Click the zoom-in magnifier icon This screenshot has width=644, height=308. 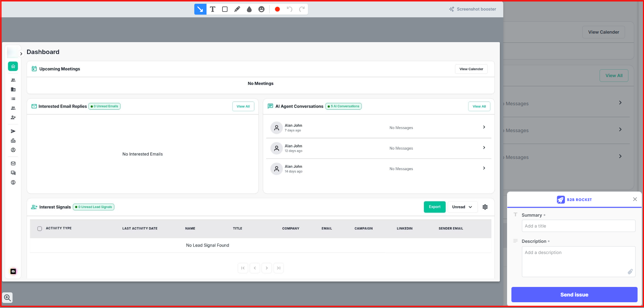point(7,298)
